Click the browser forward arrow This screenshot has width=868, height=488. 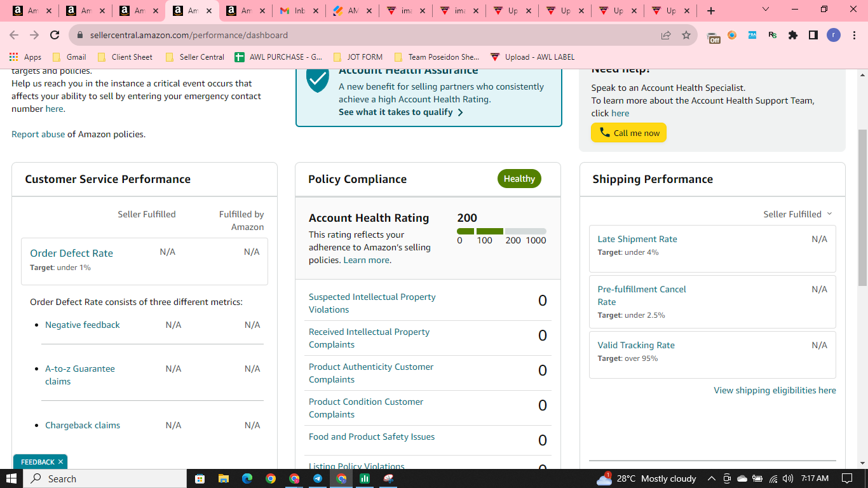(x=34, y=36)
